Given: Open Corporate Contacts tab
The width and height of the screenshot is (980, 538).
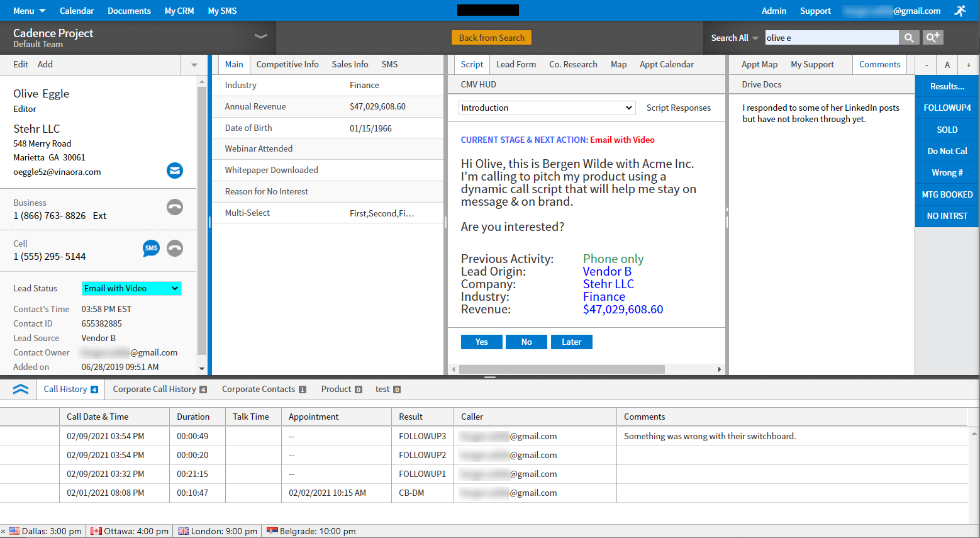Looking at the screenshot, I should coord(264,389).
